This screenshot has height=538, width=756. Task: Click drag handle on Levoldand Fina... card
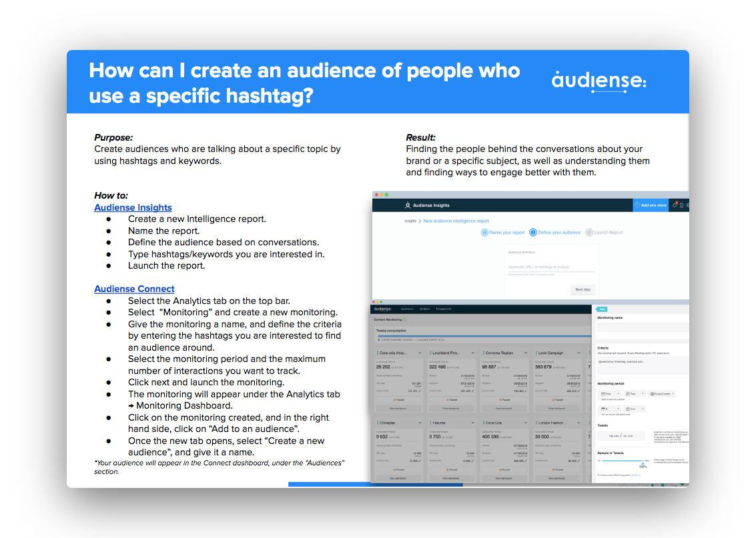click(x=430, y=353)
